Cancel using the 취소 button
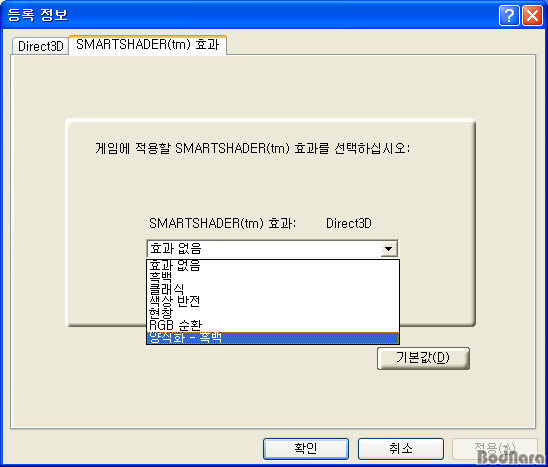 [401, 449]
